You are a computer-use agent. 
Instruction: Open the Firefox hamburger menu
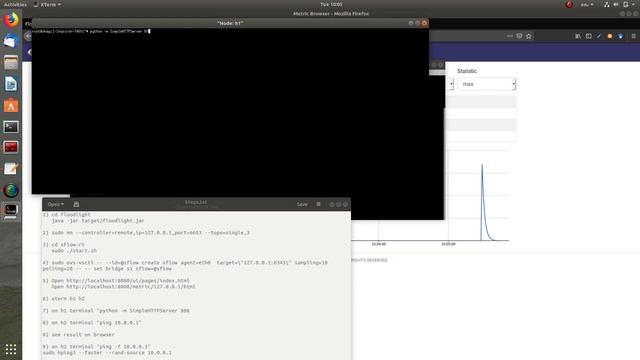[x=633, y=36]
